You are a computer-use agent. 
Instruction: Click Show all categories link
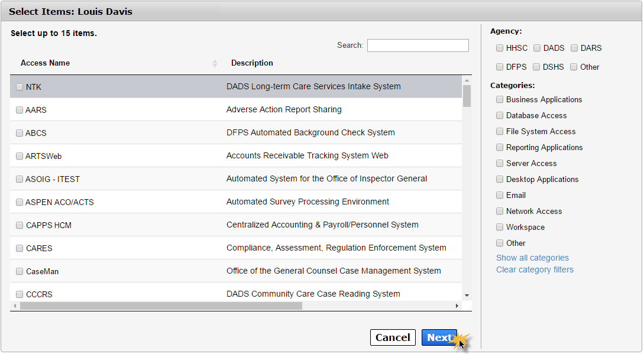(532, 258)
